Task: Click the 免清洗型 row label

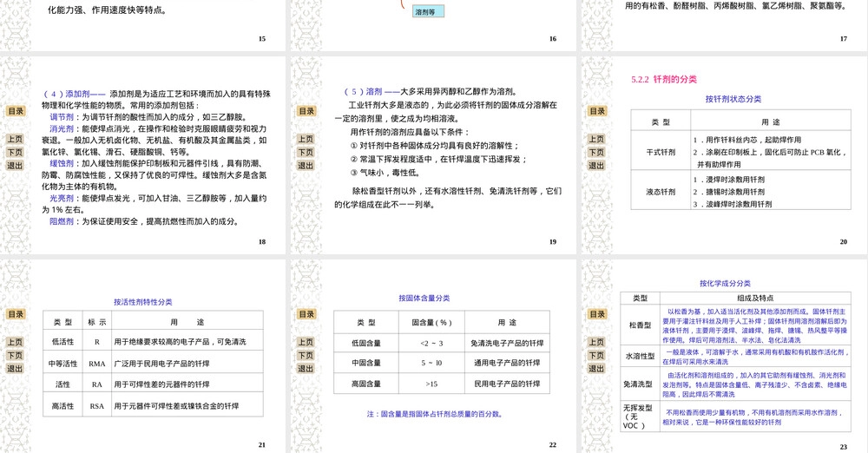Action: pyautogui.click(x=638, y=384)
